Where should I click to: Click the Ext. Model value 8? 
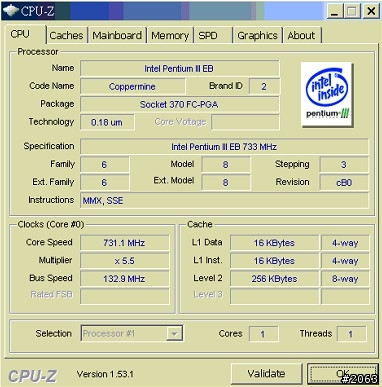coord(226,183)
